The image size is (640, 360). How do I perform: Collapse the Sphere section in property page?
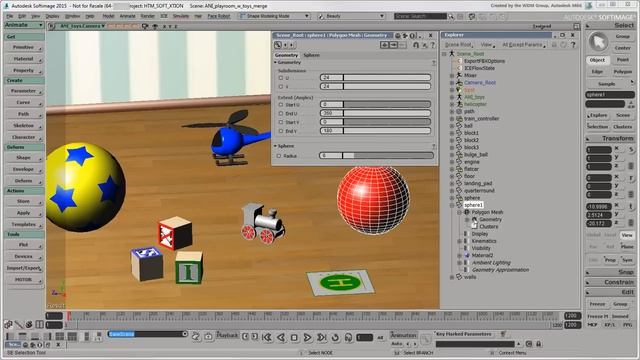[x=276, y=146]
